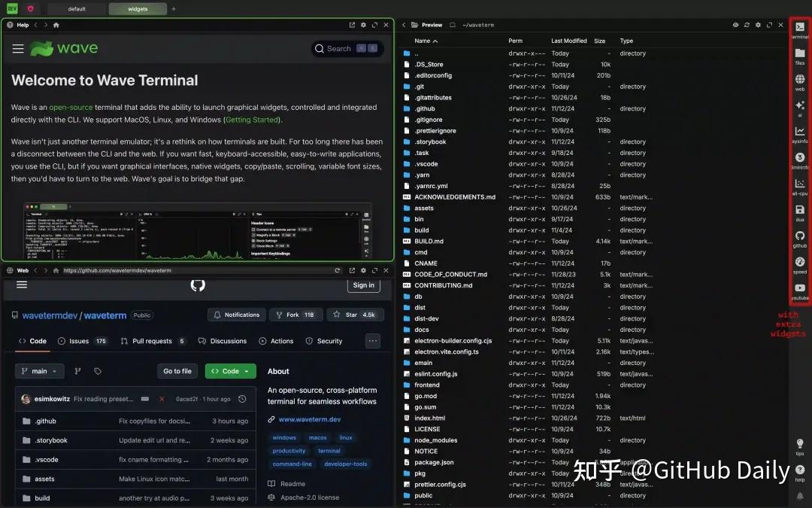Reload the Web block page
This screenshot has width=812, height=508.
point(337,271)
